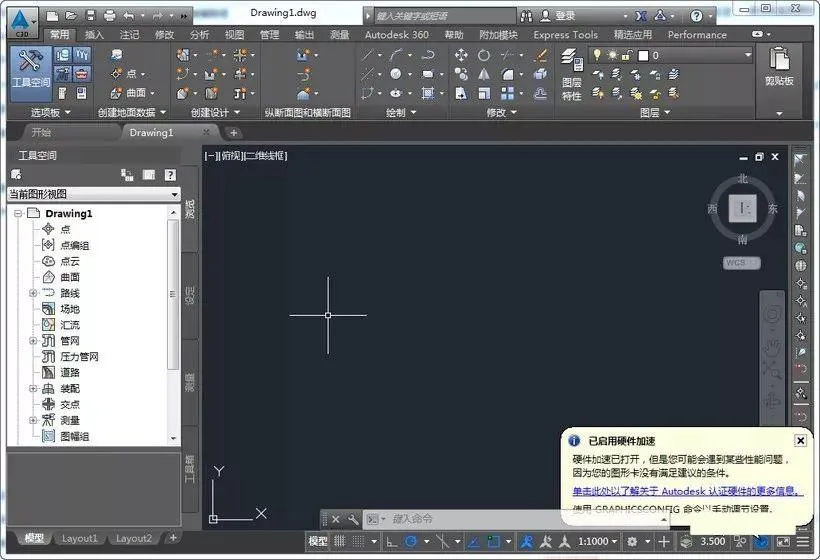Open the Autodesk certified hardware info link

click(x=686, y=491)
